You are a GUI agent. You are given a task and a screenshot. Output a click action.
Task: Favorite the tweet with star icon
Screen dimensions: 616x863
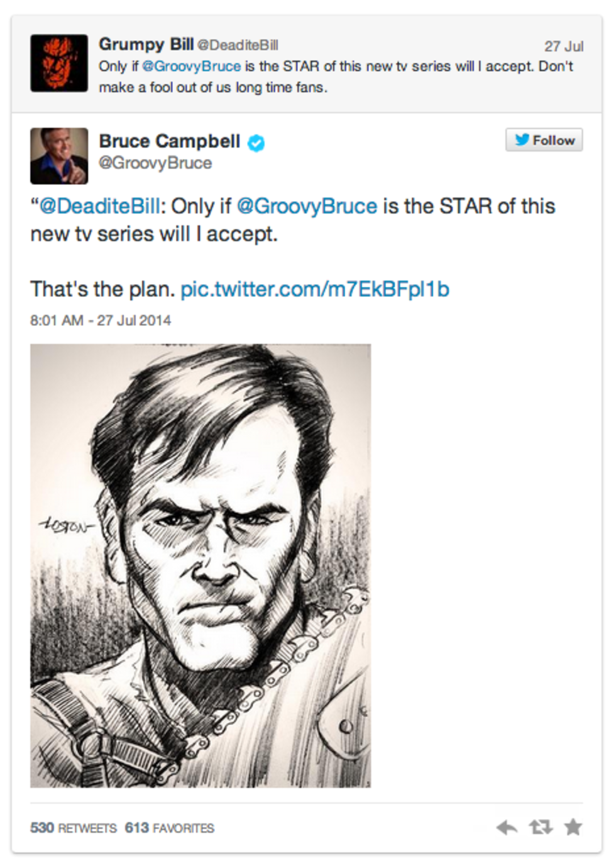(573, 827)
